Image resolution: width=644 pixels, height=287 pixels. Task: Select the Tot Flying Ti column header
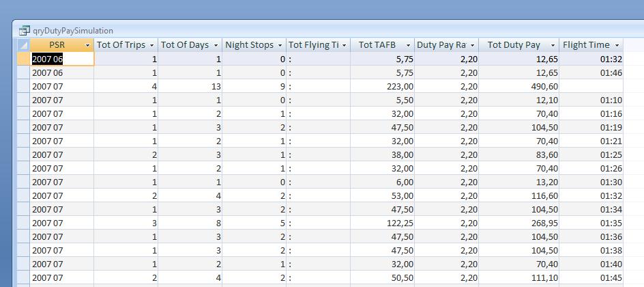(314, 45)
